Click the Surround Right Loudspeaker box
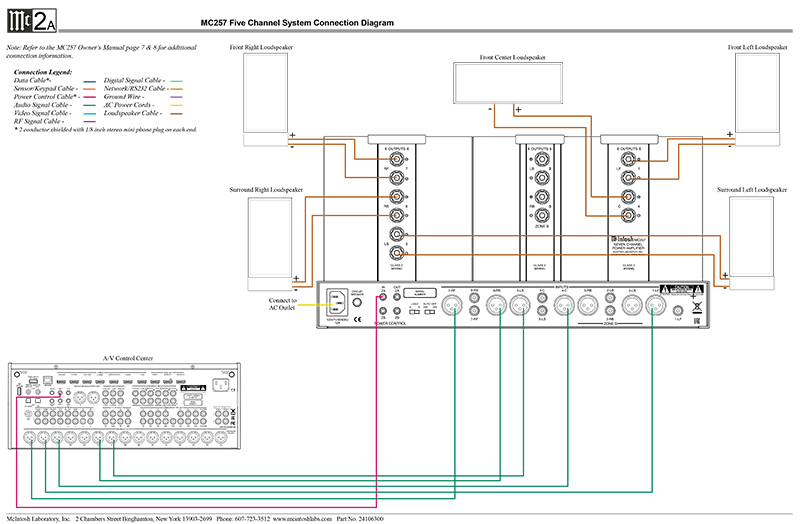Image resolution: width=800 pixels, height=524 pixels. tap(265, 235)
